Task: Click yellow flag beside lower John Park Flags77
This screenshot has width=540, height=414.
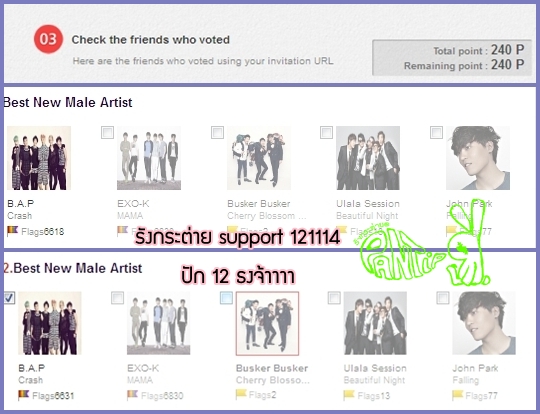Action: click(458, 395)
